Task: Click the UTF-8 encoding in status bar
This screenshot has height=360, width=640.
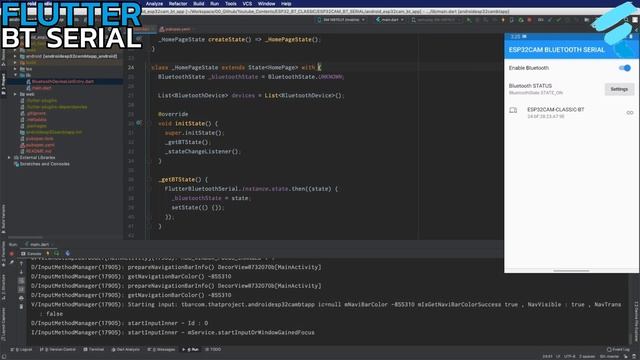Action: click(569, 357)
